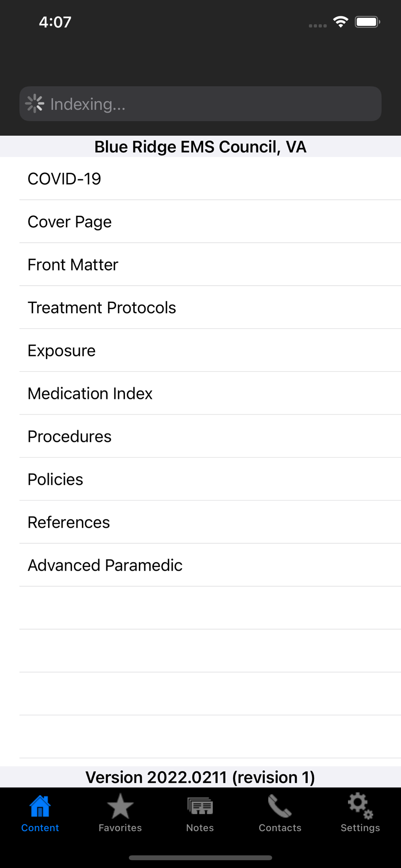The width and height of the screenshot is (401, 868).
Task: Tap the Contacts phone icon
Action: 280,807
